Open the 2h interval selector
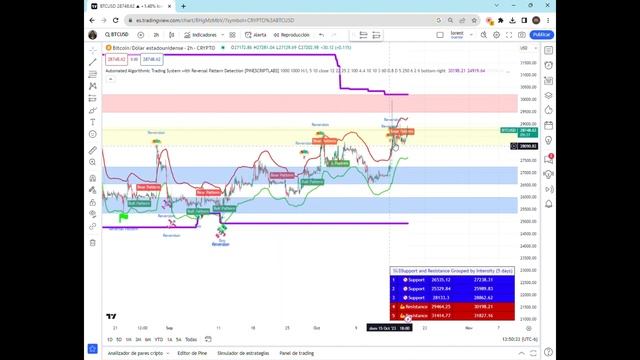 point(156,35)
